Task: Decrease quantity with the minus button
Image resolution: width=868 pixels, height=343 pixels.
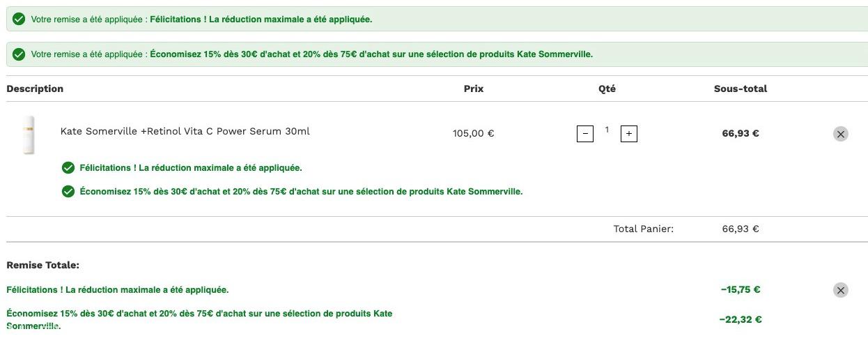Action: tap(585, 133)
